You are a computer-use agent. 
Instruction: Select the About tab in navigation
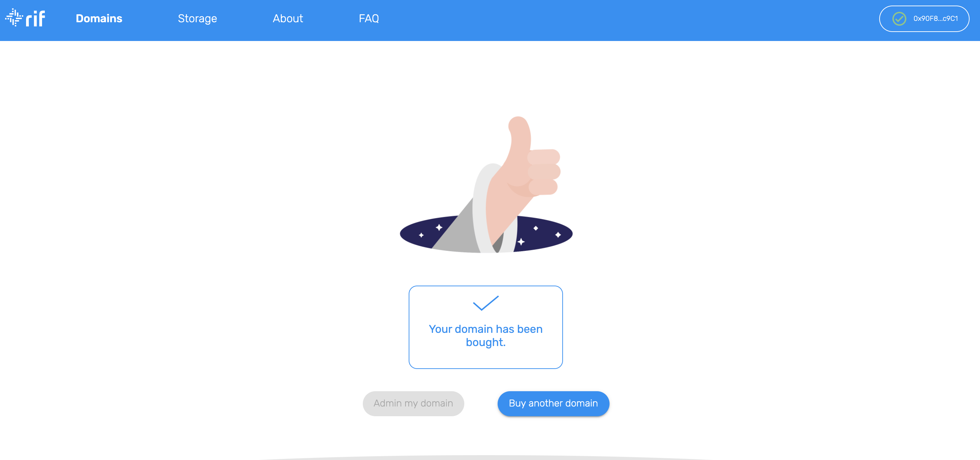[x=288, y=19]
